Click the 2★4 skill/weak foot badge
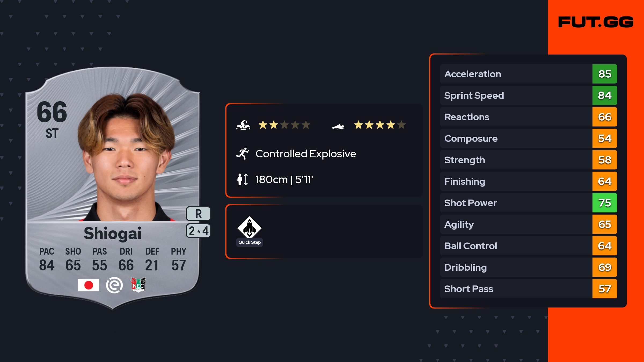Image resolution: width=644 pixels, height=362 pixels. point(198,231)
